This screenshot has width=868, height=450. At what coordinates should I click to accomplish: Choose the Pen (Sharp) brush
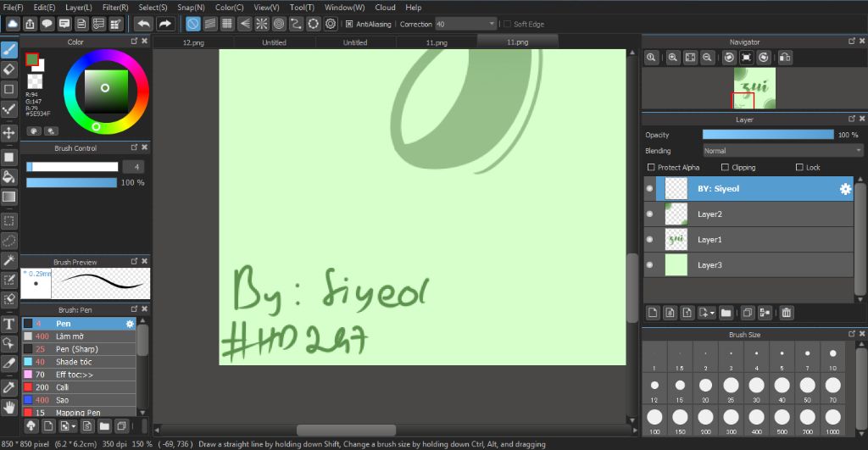click(x=79, y=348)
